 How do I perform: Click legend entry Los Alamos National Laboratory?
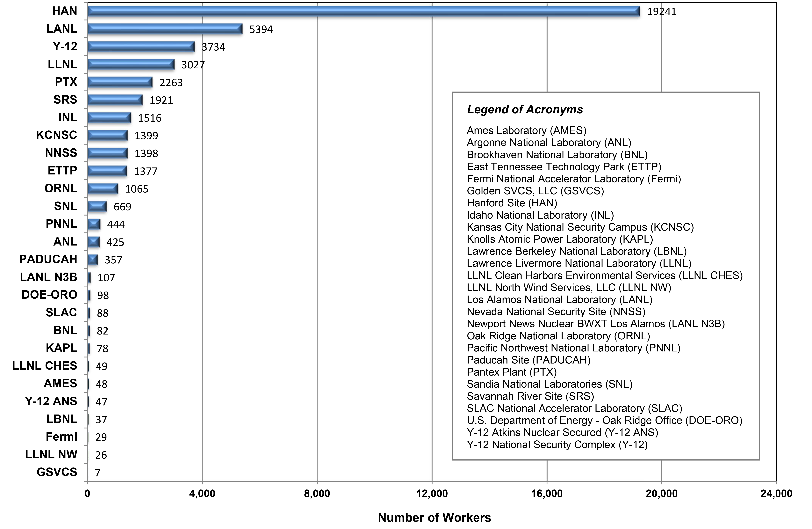[560, 300]
